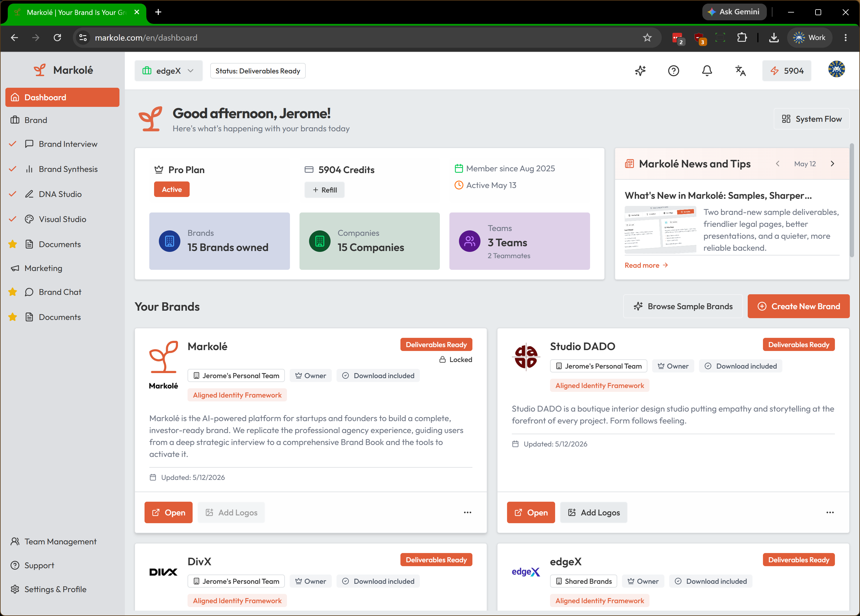The image size is (860, 616).
Task: Open Marketing in the sidebar
Action: pos(62,268)
